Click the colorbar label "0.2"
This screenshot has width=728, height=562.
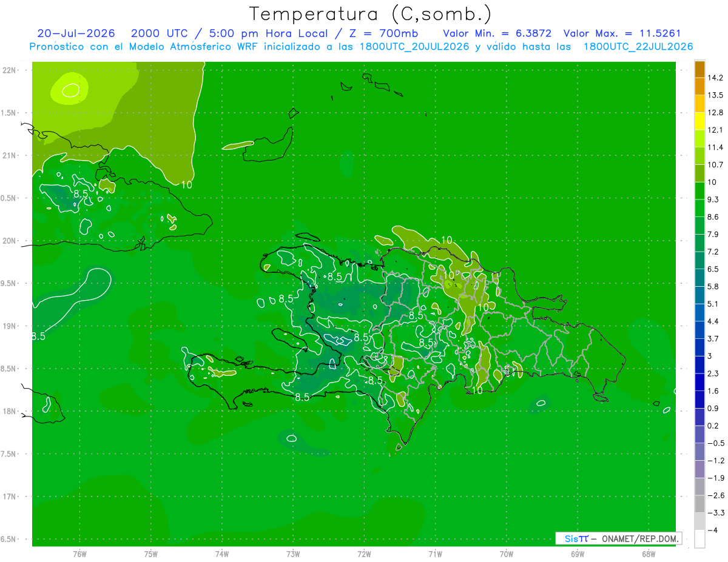pyautogui.click(x=713, y=426)
